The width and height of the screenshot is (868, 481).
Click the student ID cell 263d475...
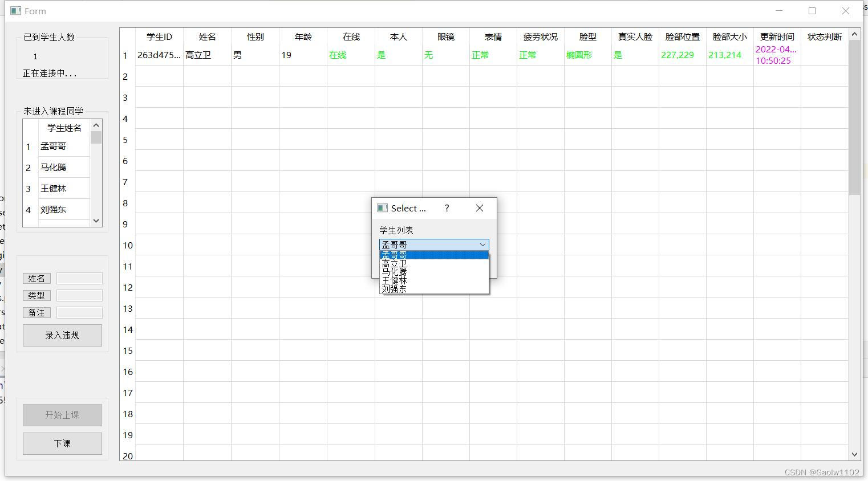(159, 55)
